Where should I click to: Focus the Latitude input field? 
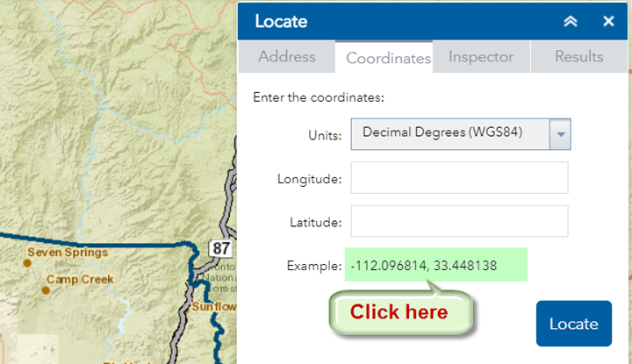click(459, 221)
